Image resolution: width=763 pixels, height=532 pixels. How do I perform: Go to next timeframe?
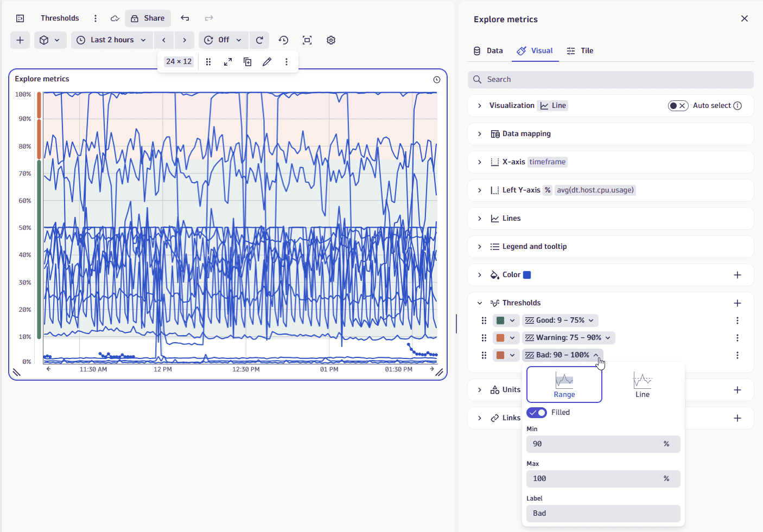[x=185, y=40]
